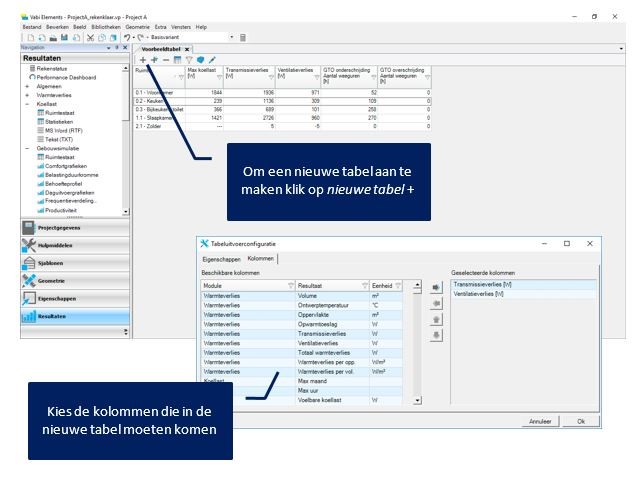Image resolution: width=642 pixels, height=479 pixels.
Task: Open the Bibliotheken menu
Action: [105, 27]
